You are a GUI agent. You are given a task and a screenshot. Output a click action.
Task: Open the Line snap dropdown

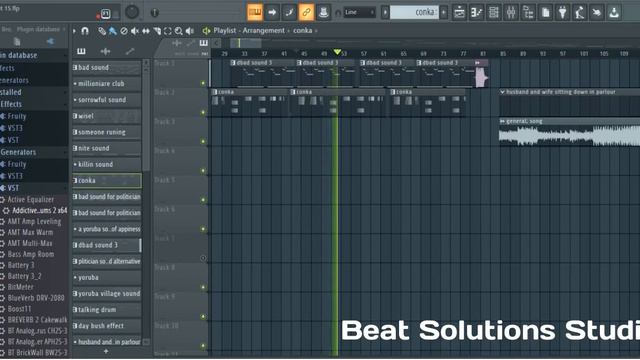point(359,12)
